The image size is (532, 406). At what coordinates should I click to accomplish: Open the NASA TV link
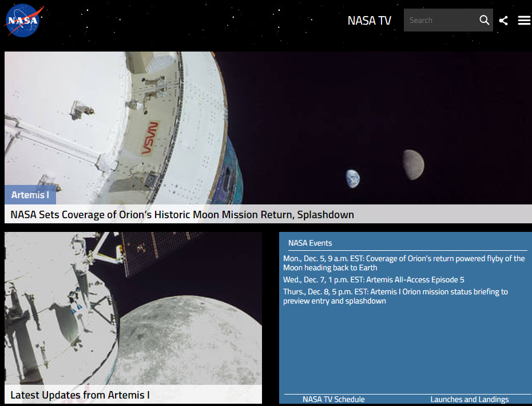pyautogui.click(x=369, y=21)
